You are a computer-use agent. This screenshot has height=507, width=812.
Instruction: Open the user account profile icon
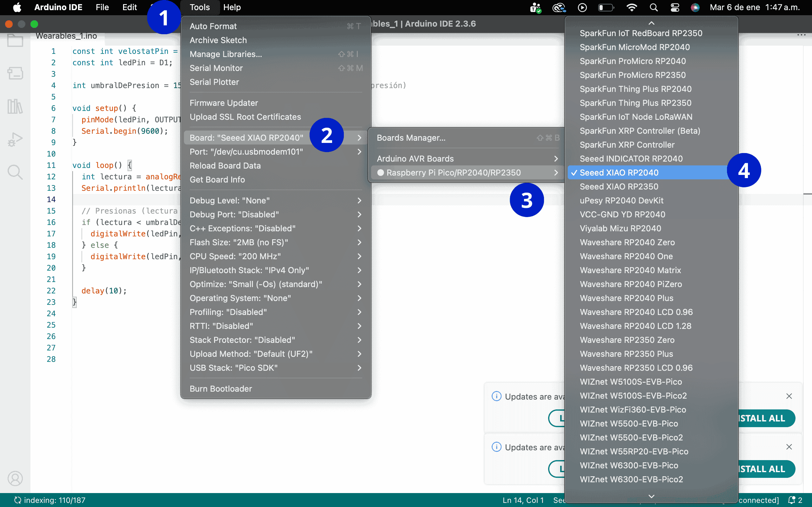point(15,478)
